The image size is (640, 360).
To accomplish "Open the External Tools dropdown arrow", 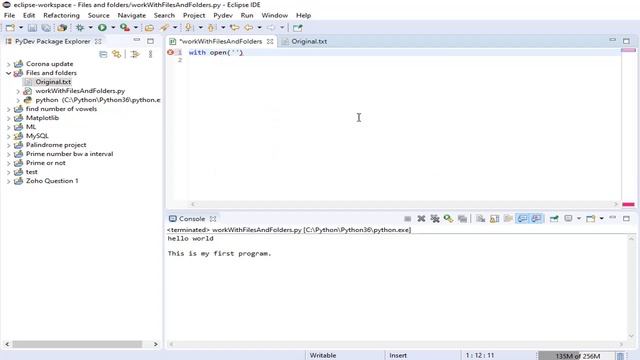I will (136, 28).
